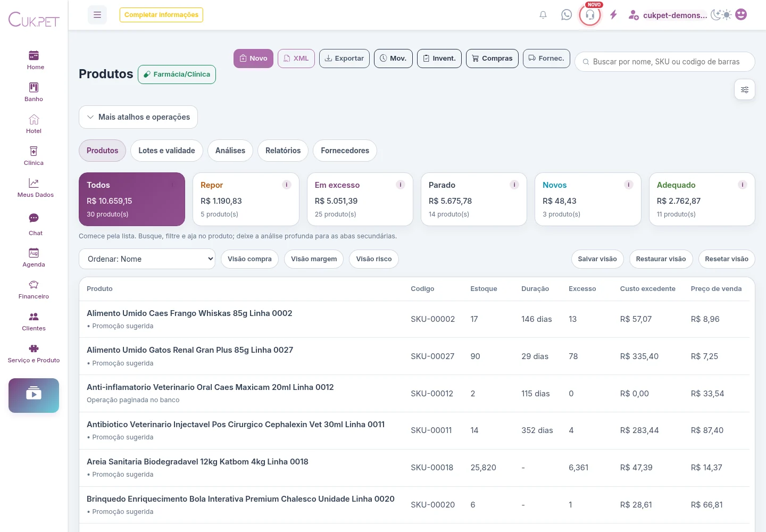Open the Invent. inventory button

pyautogui.click(x=439, y=59)
